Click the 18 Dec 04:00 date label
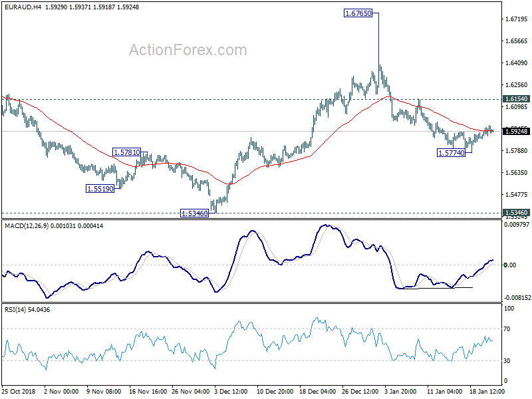The height and width of the screenshot is (399, 532). [318, 391]
